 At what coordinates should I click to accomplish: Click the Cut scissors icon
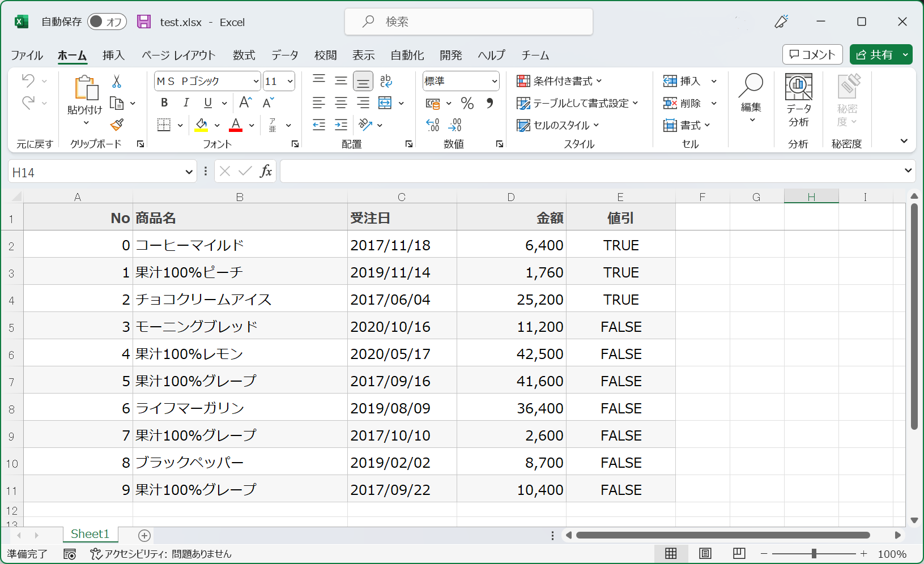(117, 81)
